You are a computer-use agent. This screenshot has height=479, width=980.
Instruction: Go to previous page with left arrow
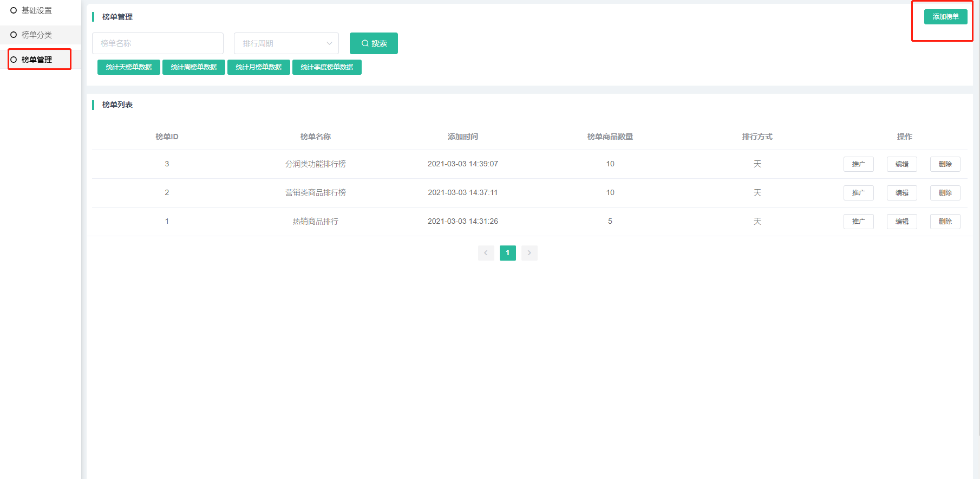click(486, 253)
